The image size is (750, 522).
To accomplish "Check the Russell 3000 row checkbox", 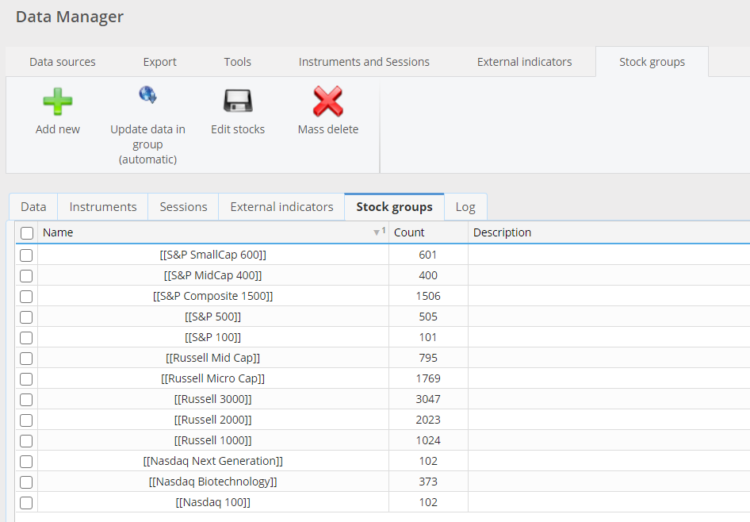I will (x=26, y=400).
